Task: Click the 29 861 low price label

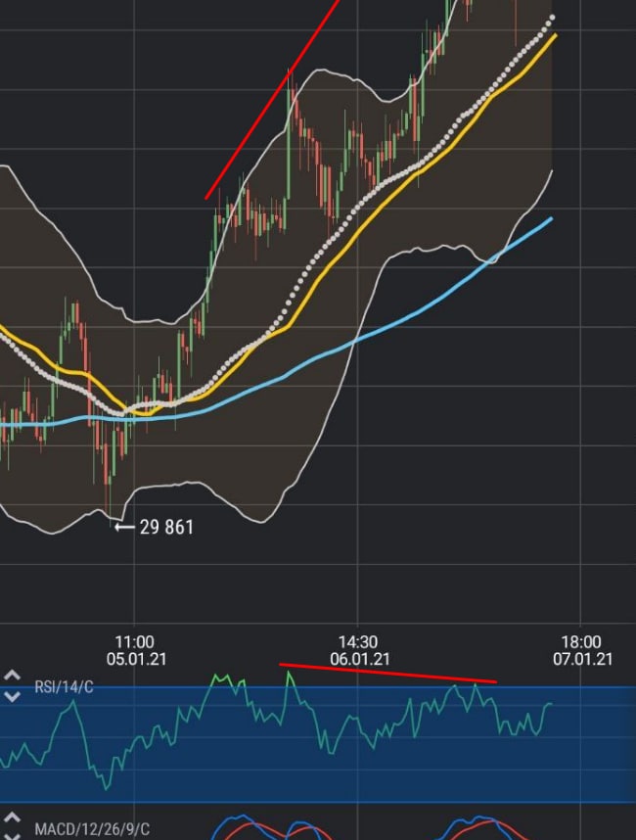Action: click(166, 527)
